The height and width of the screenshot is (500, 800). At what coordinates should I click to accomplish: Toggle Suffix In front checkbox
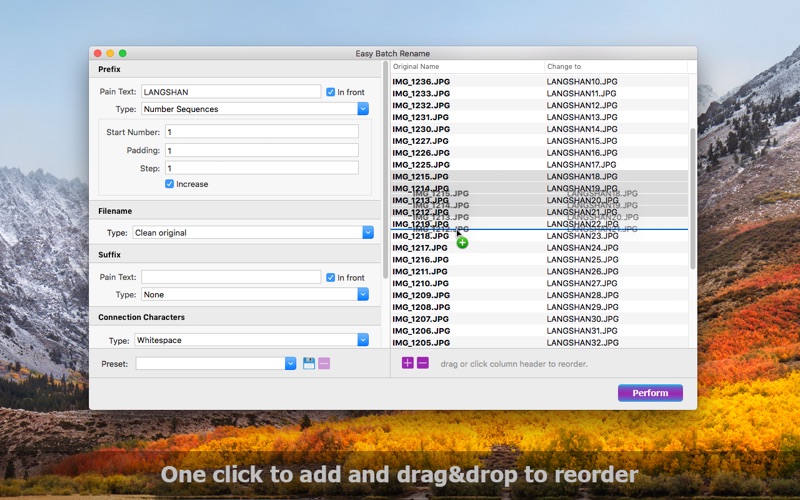331,277
